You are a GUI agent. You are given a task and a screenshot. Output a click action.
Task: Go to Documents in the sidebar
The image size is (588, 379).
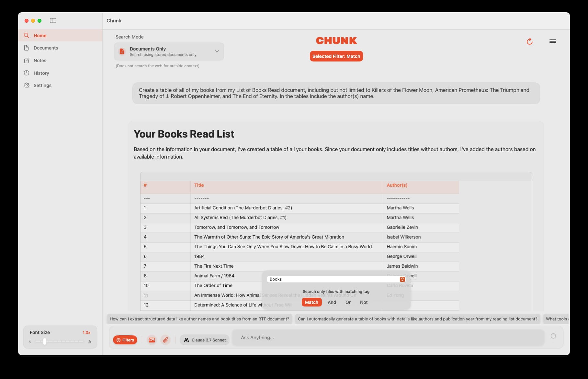[46, 48]
